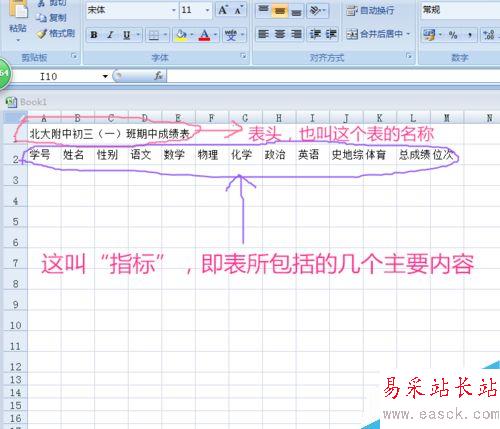Apply the percent style
The image size is (500, 429).
click(453, 34)
